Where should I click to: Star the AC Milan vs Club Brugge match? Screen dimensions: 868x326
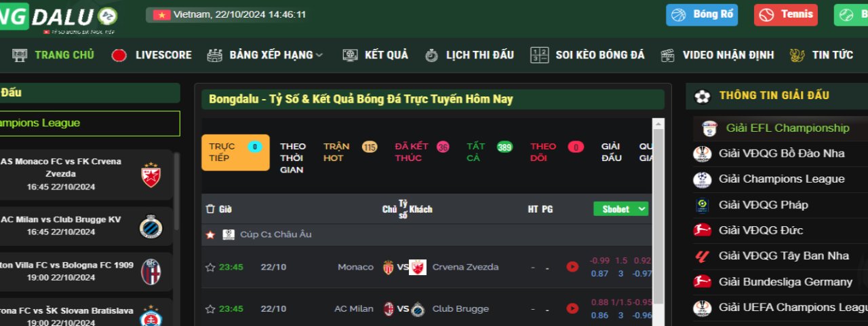210,309
